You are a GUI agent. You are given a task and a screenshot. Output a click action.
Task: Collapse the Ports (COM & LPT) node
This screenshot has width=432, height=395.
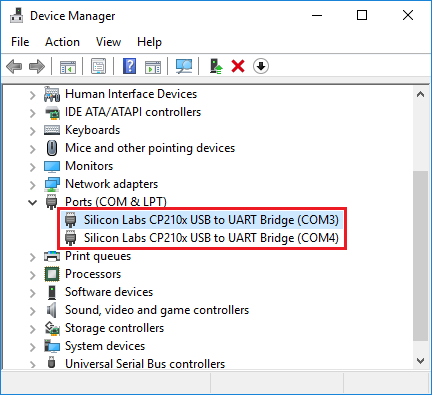click(x=33, y=202)
